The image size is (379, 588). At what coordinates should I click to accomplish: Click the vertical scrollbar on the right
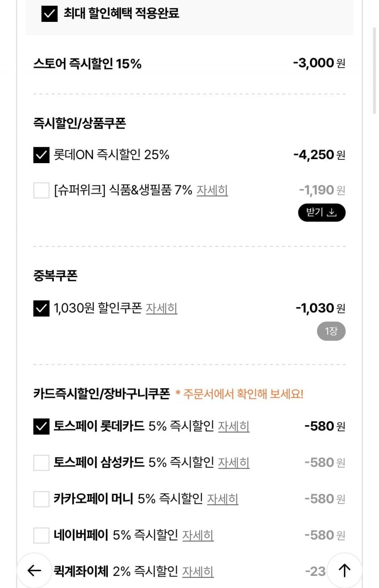(374, 71)
